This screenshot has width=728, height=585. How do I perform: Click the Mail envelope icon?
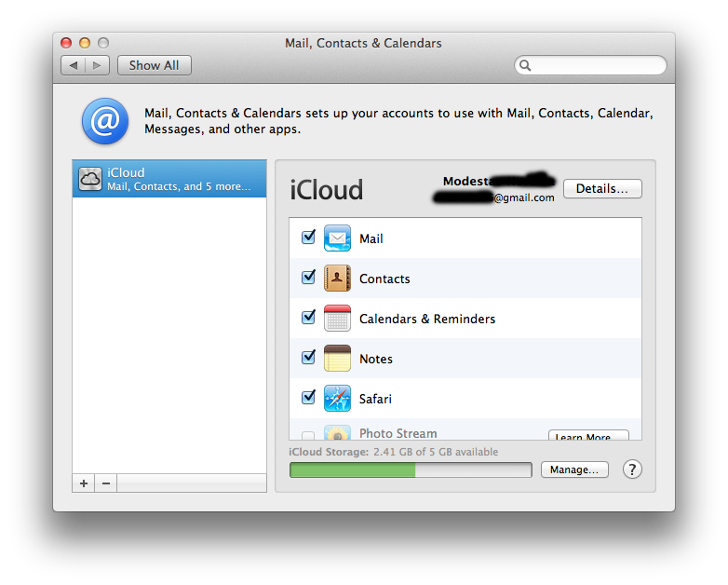pyautogui.click(x=337, y=238)
